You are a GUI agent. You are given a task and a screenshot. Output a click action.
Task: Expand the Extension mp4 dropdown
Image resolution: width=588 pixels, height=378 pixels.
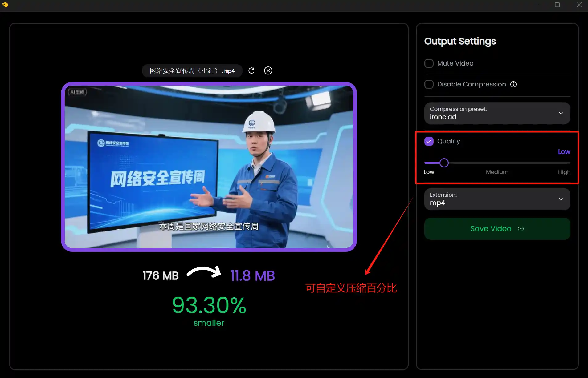[497, 199]
